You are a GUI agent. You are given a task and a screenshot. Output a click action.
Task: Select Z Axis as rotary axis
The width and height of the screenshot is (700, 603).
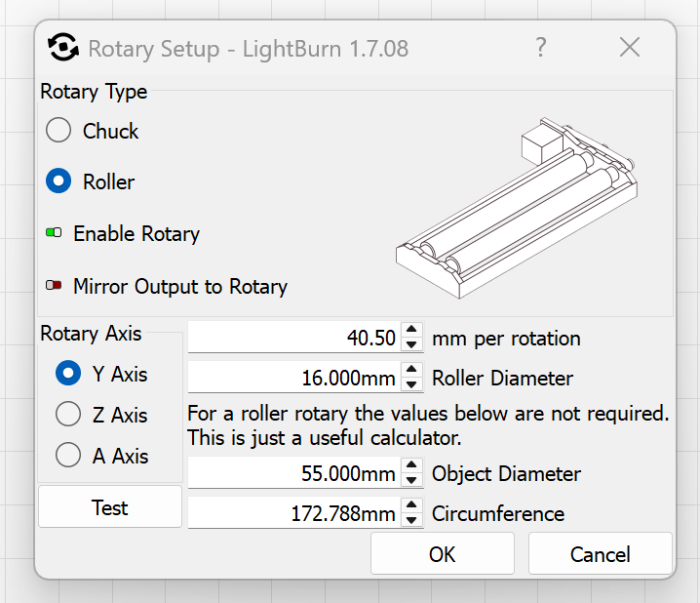pyautogui.click(x=68, y=415)
